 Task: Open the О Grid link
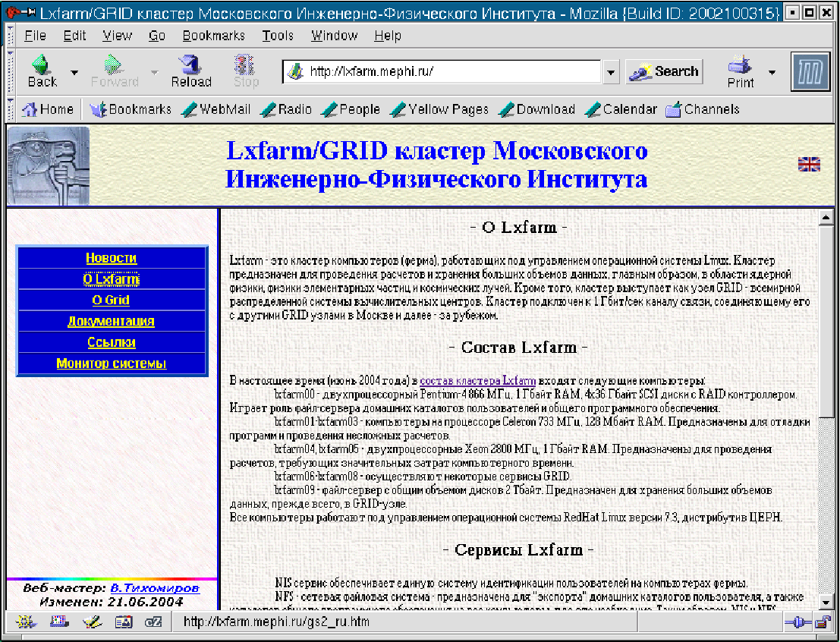tap(111, 300)
